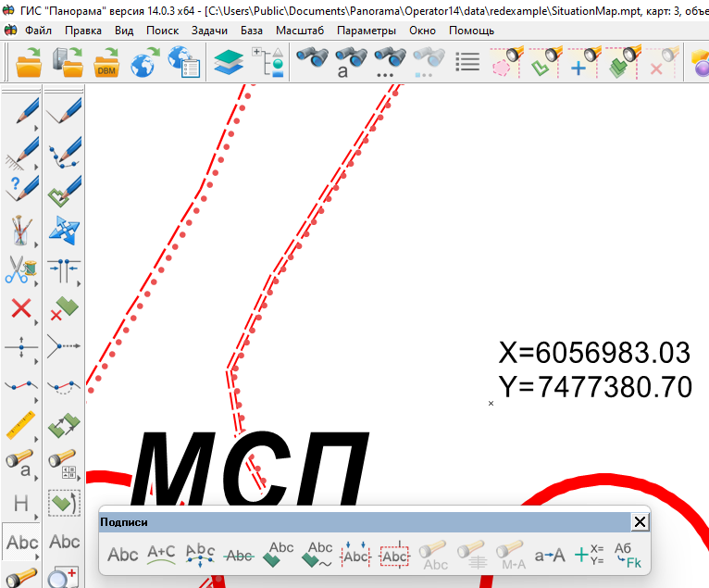This screenshot has width=709, height=588.
Task: Click the globe with document list icon
Action: [183, 62]
